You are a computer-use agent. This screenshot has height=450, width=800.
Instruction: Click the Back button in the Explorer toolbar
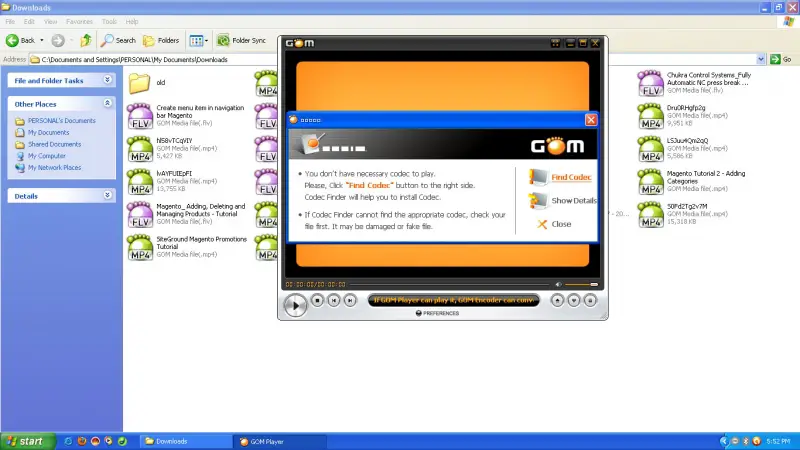pos(21,40)
